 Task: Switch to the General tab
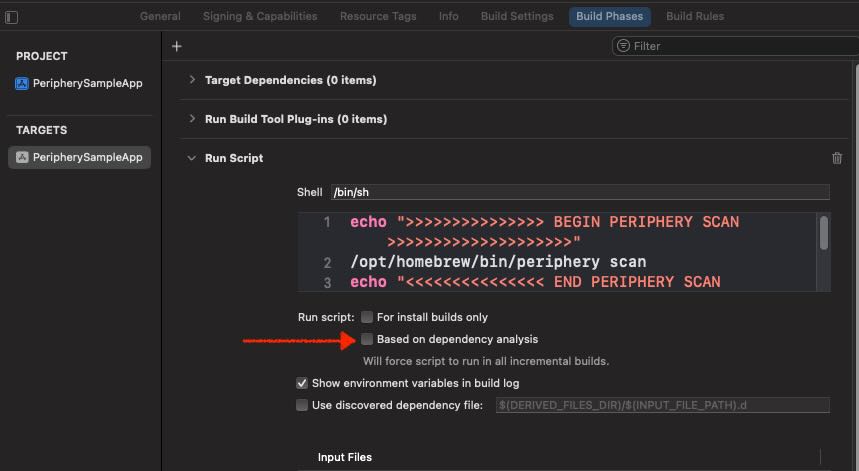click(160, 16)
